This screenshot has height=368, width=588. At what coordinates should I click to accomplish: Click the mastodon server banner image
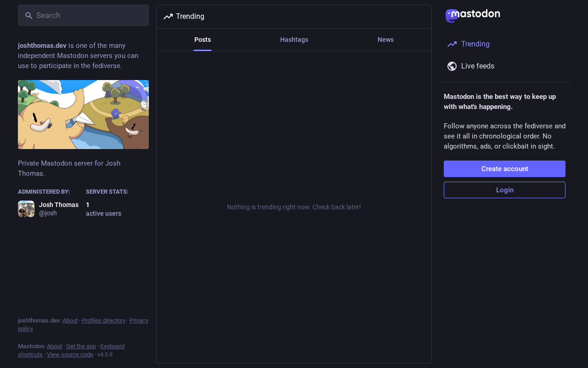[x=83, y=115]
